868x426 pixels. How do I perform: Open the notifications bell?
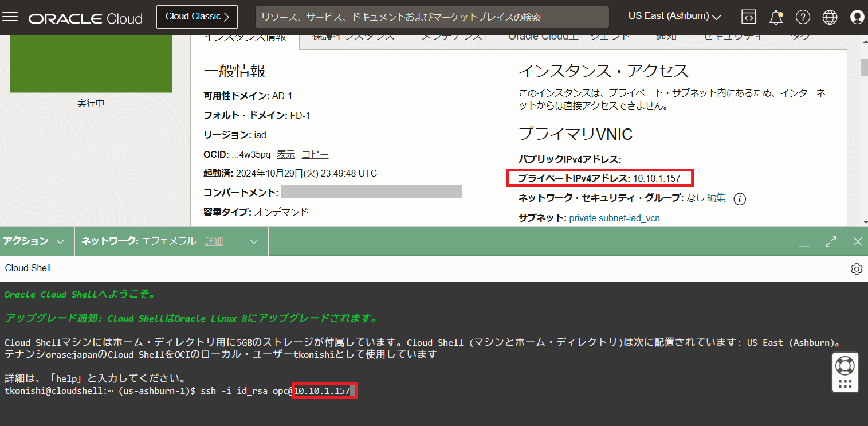776,17
